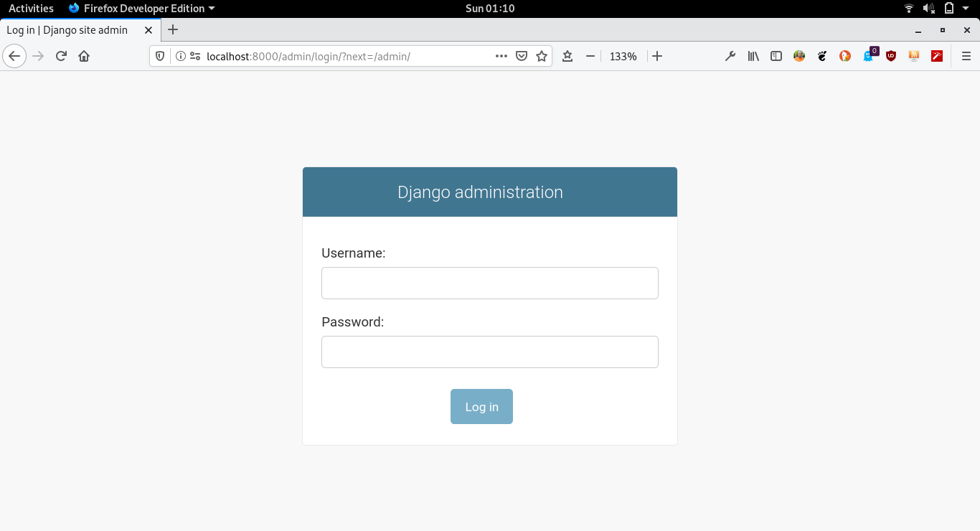The width and height of the screenshot is (980, 531).
Task: Click the Django administration header text
Action: [480, 192]
